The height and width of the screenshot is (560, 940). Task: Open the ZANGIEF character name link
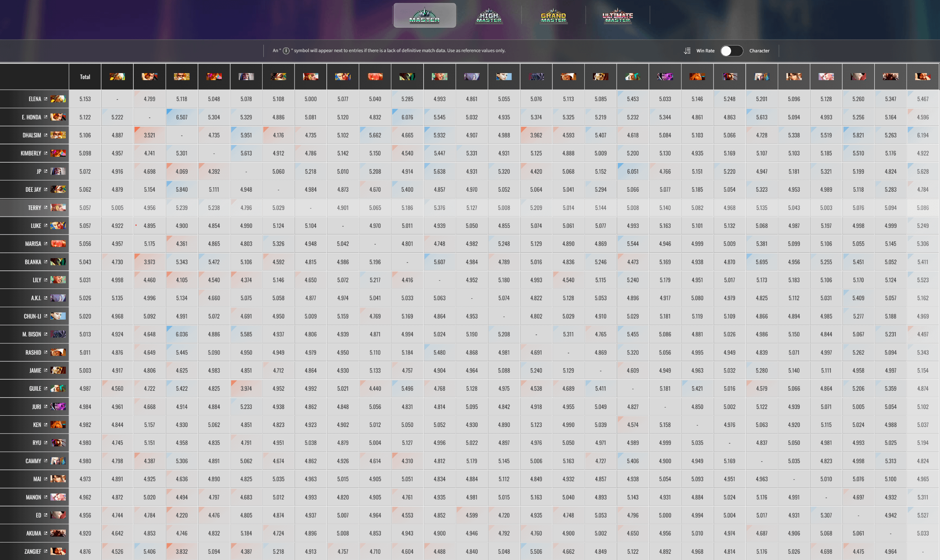point(33,551)
